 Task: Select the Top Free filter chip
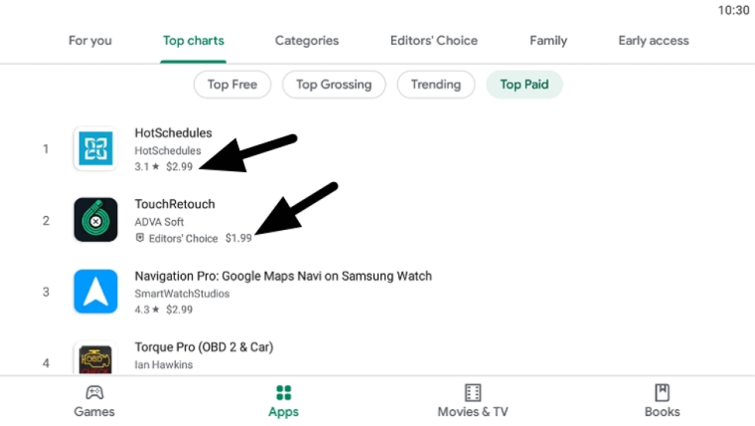point(232,85)
